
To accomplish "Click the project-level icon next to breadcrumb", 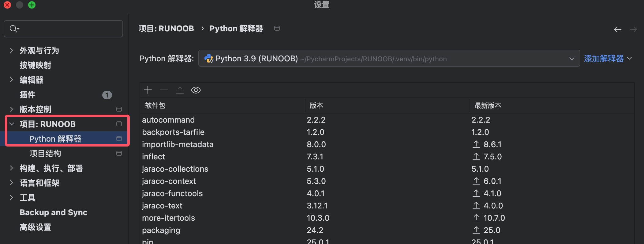I will 277,29.
